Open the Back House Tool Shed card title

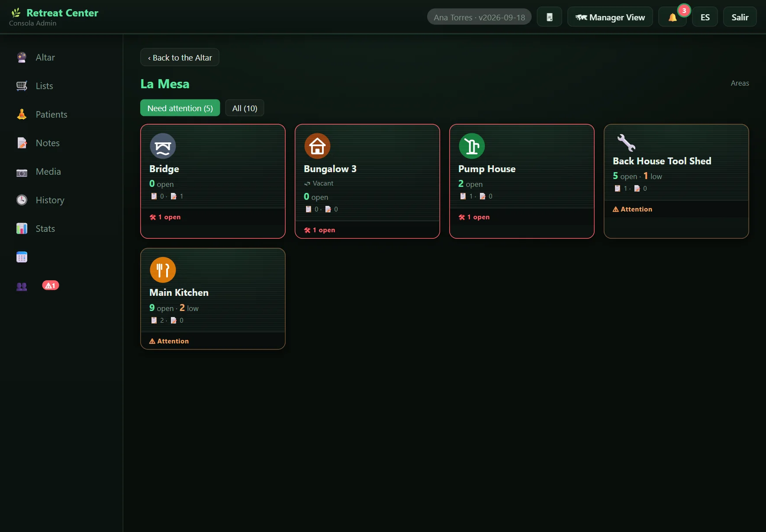[x=662, y=161]
